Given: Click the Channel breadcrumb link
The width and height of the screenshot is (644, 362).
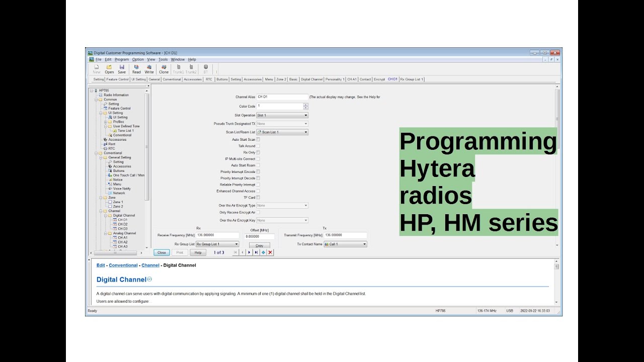Looking at the screenshot, I should (x=150, y=265).
